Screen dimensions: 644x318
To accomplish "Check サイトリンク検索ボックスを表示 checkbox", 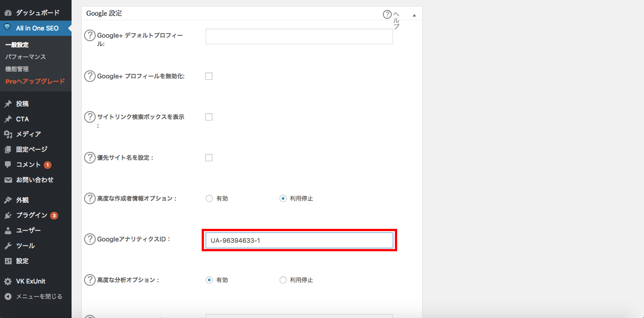I will point(209,117).
